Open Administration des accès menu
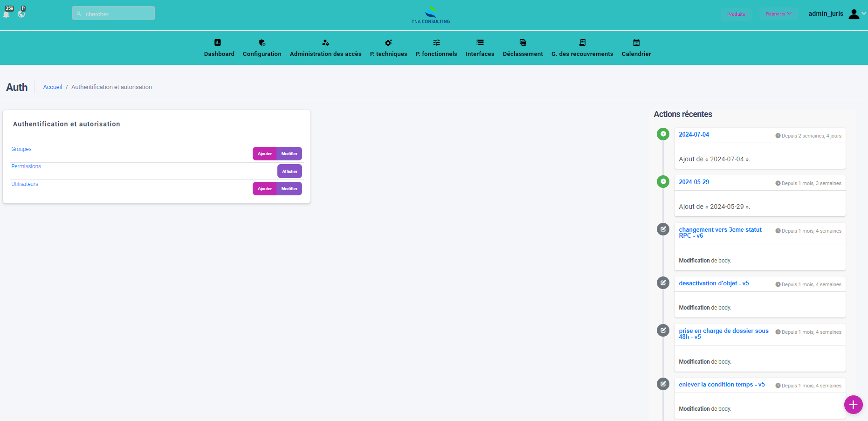Viewport: 868px width, 421px height. pyautogui.click(x=325, y=48)
